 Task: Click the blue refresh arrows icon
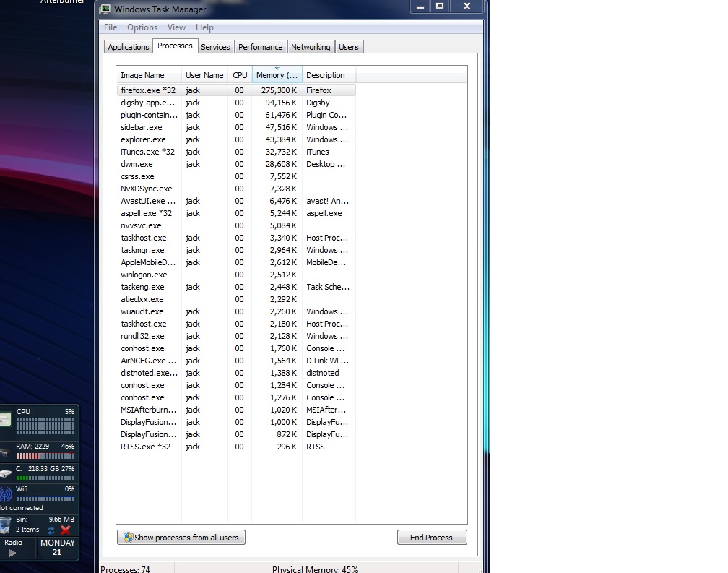pyautogui.click(x=51, y=530)
